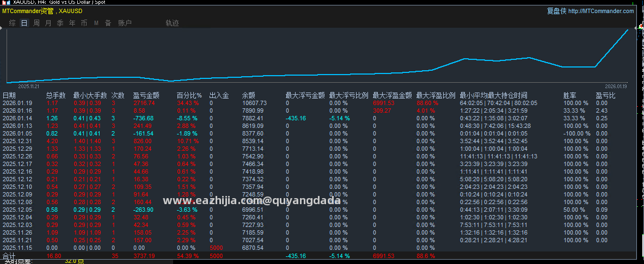Viewport: 644px width, 264px height.
Task: Open the 币 currency tab
Action: click(x=84, y=23)
